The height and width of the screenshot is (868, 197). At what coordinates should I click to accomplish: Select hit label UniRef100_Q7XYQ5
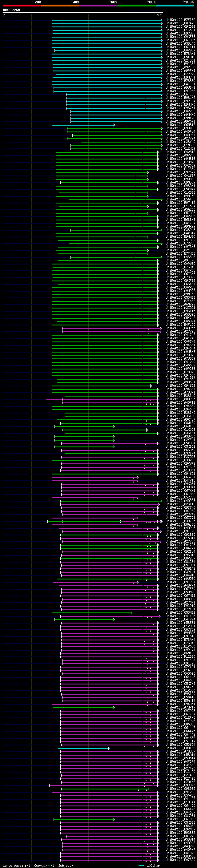point(180,244)
